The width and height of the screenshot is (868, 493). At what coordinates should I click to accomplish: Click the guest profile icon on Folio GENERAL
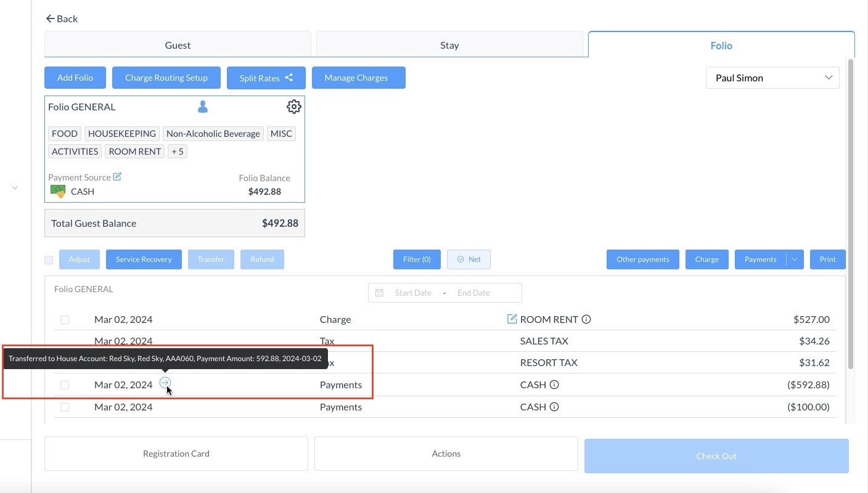202,107
